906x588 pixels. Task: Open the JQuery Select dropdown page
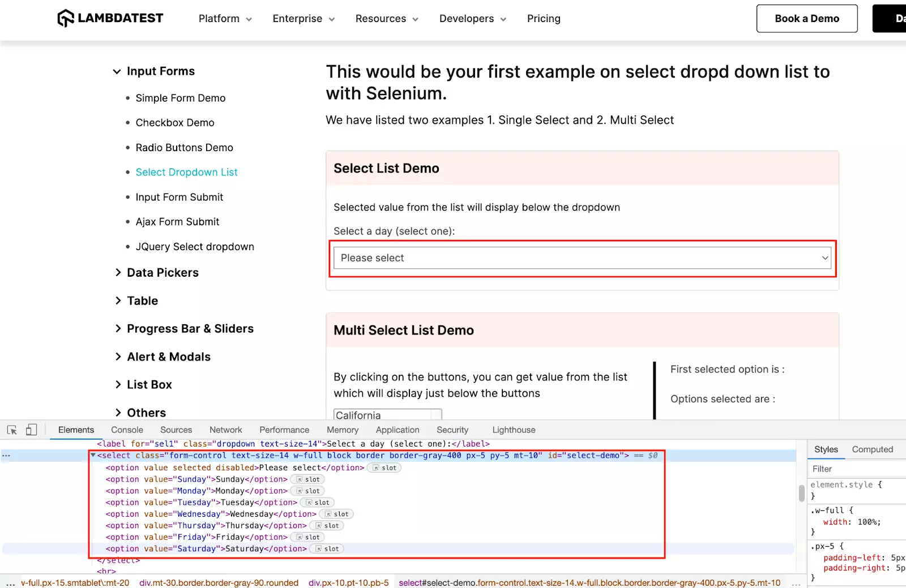coord(194,246)
